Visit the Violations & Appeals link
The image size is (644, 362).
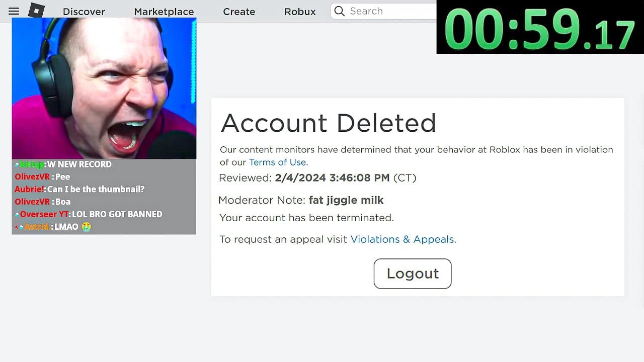point(403,239)
